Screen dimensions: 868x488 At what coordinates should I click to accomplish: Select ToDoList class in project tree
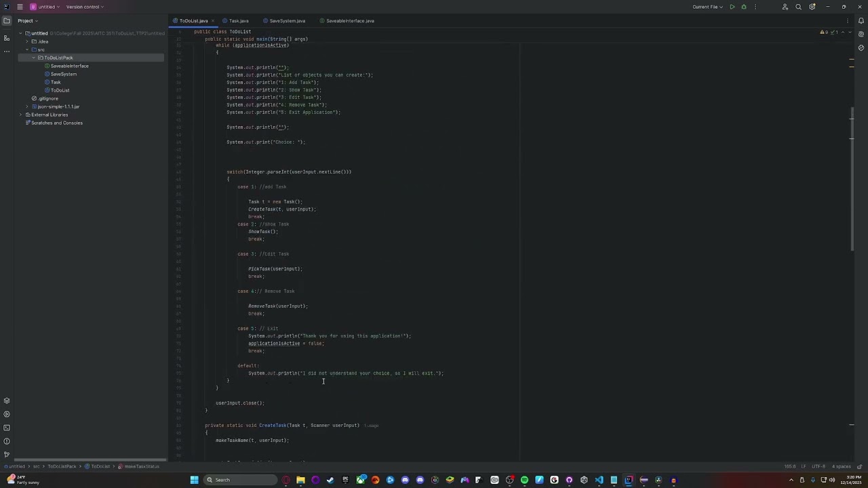point(56,90)
